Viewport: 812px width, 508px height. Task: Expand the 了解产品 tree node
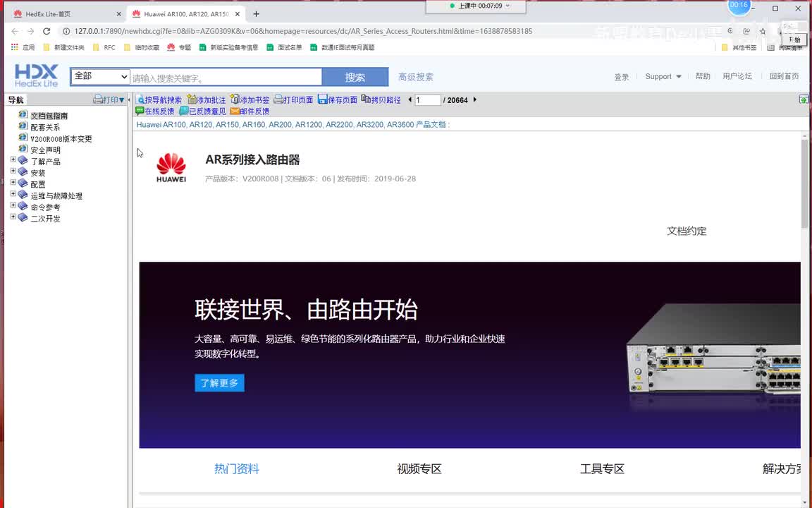(x=13, y=159)
